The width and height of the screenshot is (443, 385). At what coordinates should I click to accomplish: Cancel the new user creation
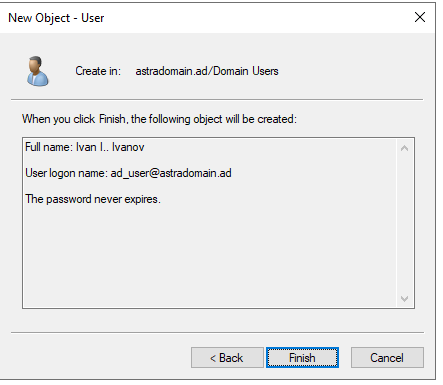tap(387, 358)
